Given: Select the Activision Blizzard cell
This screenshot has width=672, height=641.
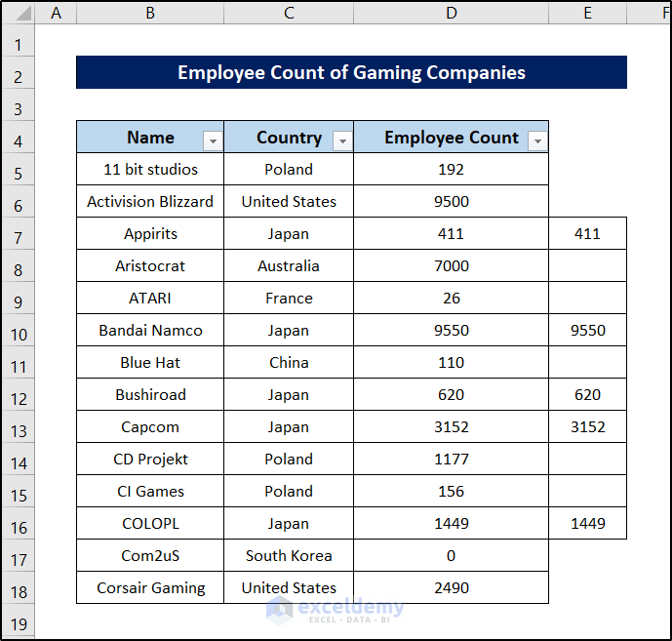Looking at the screenshot, I should pos(150,201).
